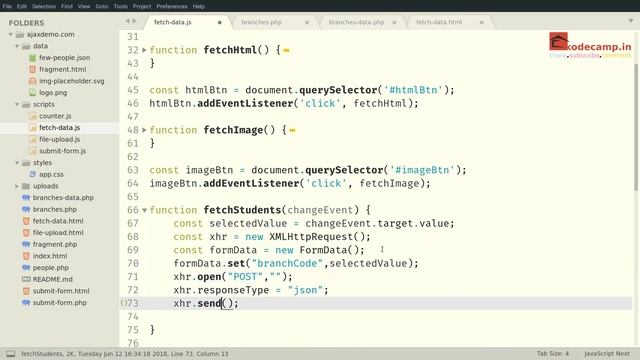Close the branches-data.php tab
Screen dimensions: 640x360
tap(394, 22)
